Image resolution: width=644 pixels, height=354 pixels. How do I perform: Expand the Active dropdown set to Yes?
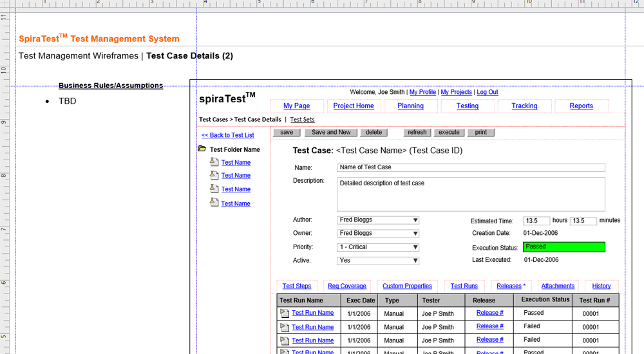[x=415, y=261]
